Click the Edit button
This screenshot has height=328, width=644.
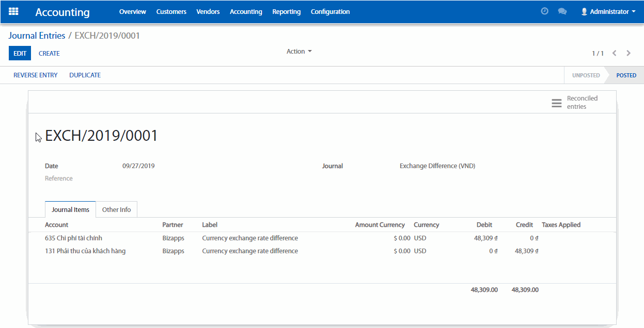pos(20,53)
